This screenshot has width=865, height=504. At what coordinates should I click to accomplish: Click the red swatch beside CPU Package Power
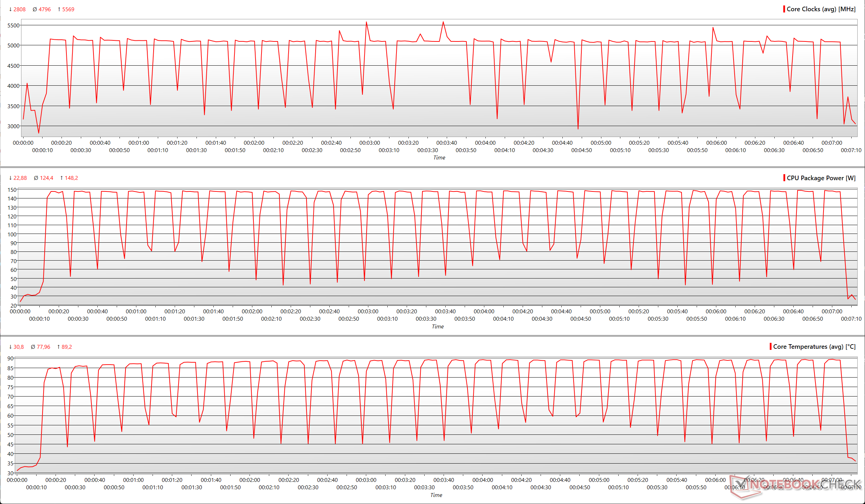(x=784, y=178)
